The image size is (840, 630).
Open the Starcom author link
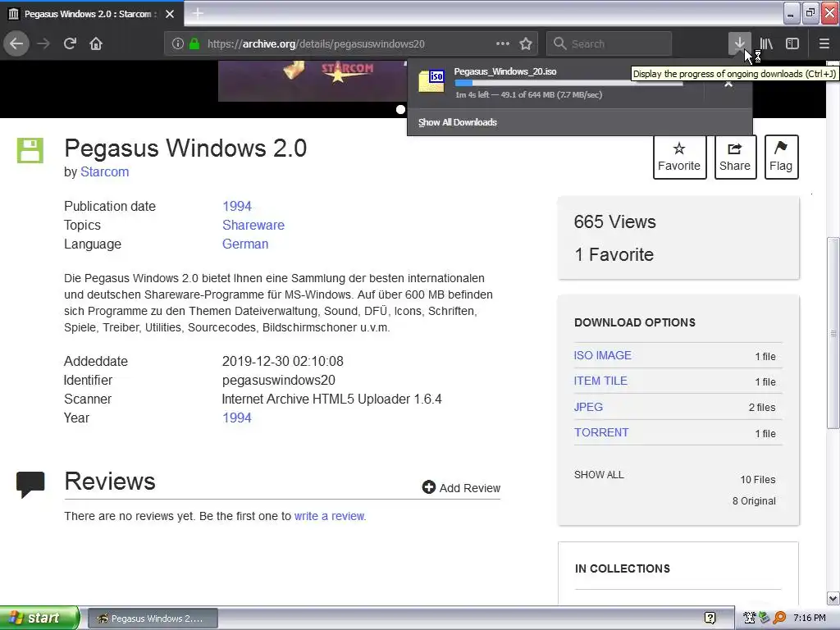[104, 172]
